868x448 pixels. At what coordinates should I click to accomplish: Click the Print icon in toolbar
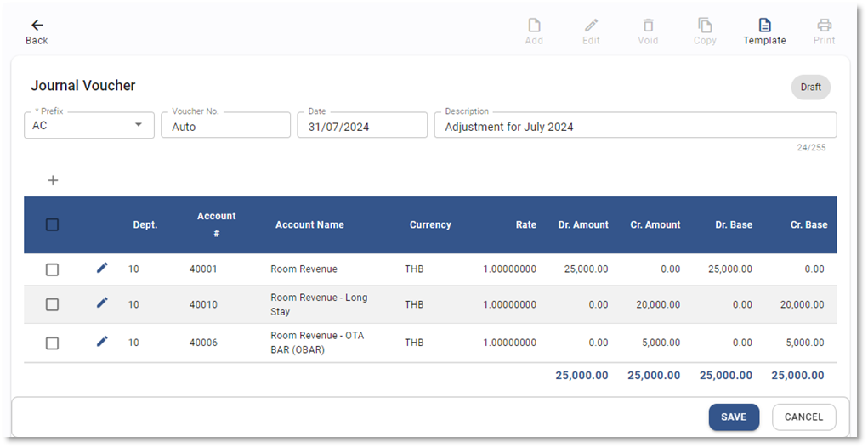click(824, 26)
